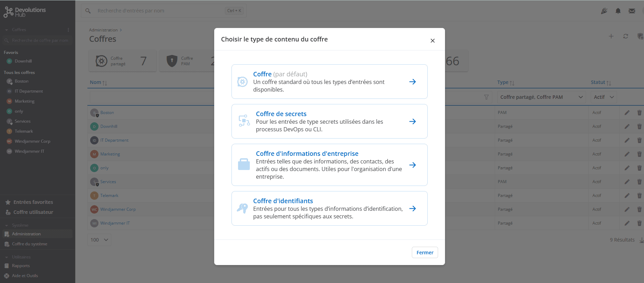This screenshot has width=644, height=283.
Task: Click the filter funnel icon
Action: (x=486, y=97)
